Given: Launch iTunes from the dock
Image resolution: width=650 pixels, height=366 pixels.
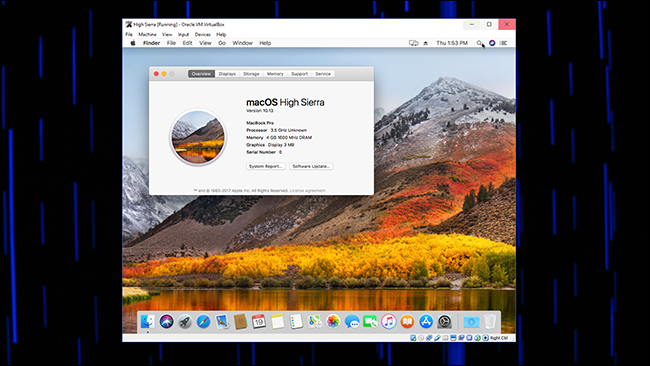Looking at the screenshot, I should click(388, 322).
